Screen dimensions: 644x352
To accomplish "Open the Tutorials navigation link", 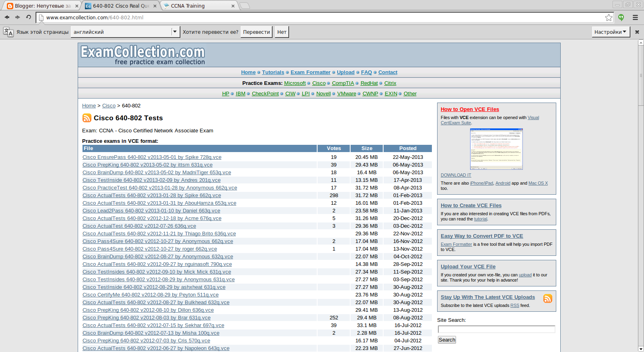I will coord(273,72).
